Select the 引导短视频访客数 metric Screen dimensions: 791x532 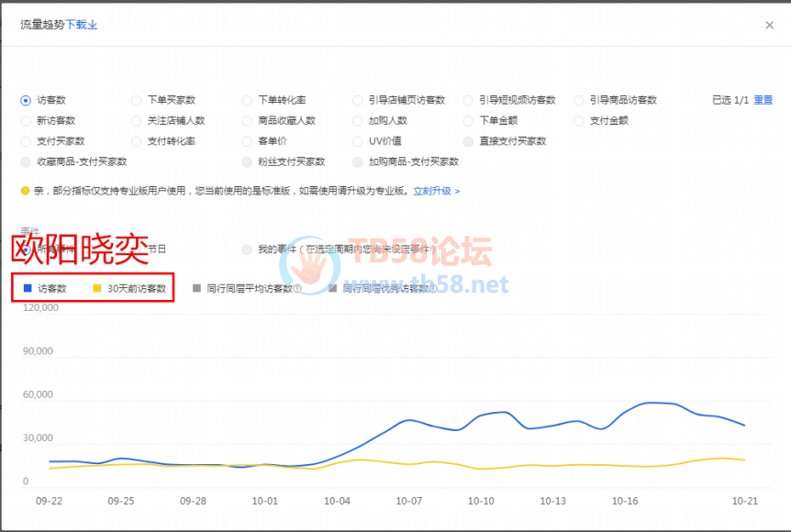point(468,100)
